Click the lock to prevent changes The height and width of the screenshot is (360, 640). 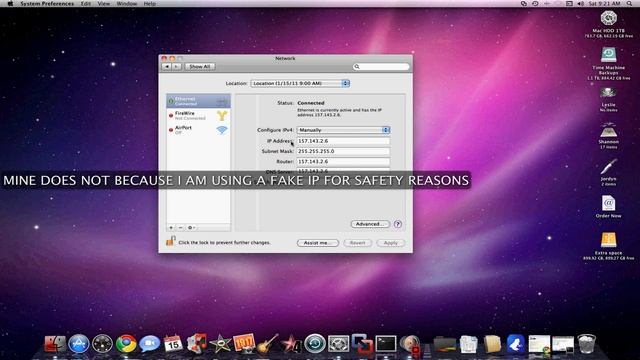(171, 241)
